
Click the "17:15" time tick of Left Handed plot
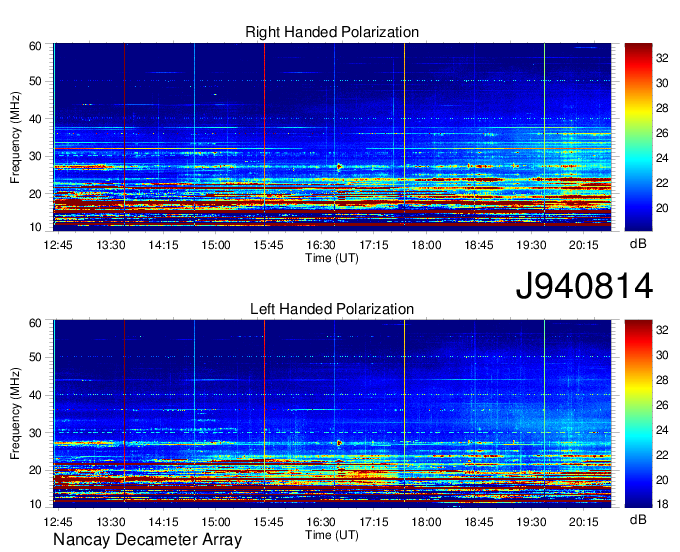point(374,522)
